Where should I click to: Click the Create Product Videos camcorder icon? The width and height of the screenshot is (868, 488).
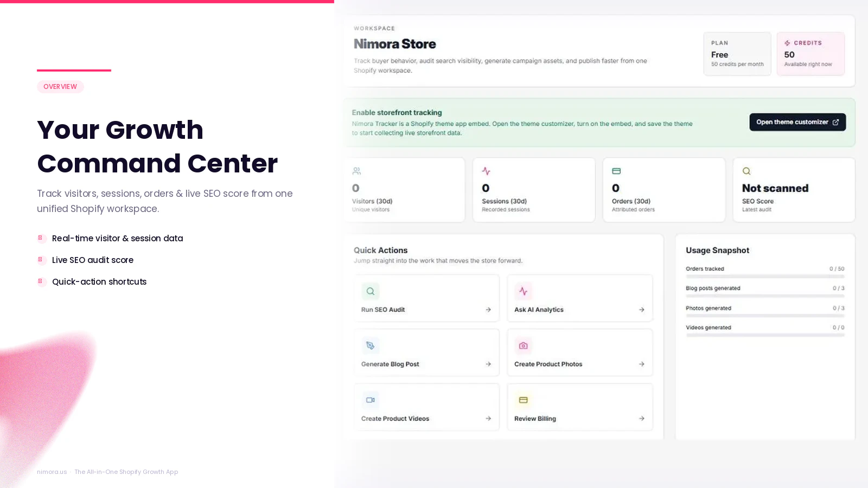point(371,400)
